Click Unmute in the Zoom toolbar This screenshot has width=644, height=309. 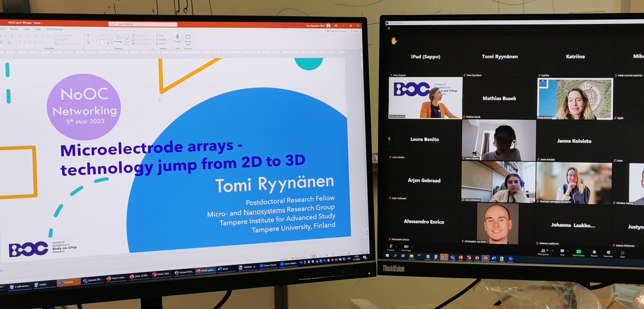[391, 249]
